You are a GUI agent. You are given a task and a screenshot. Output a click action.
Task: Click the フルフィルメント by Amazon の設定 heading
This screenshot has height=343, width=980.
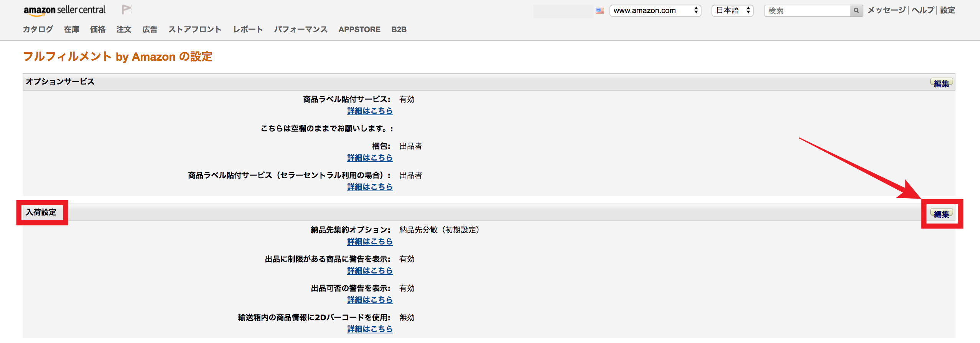click(x=118, y=57)
